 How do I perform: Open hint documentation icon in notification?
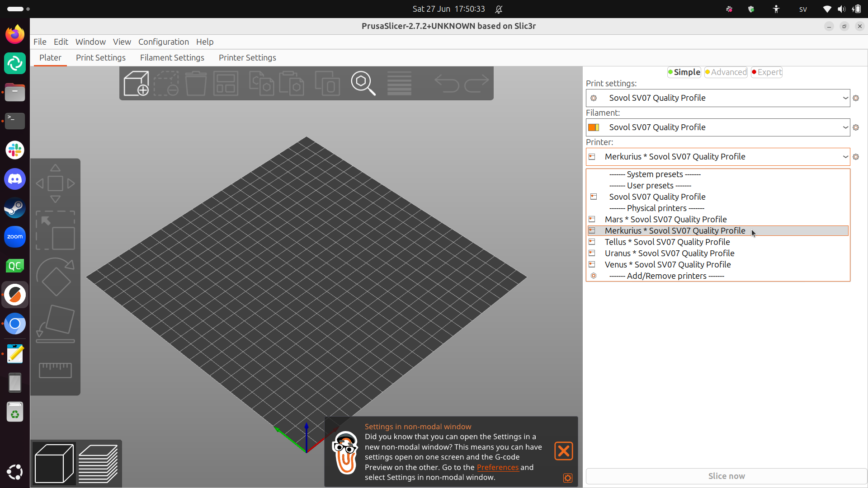[x=568, y=478]
